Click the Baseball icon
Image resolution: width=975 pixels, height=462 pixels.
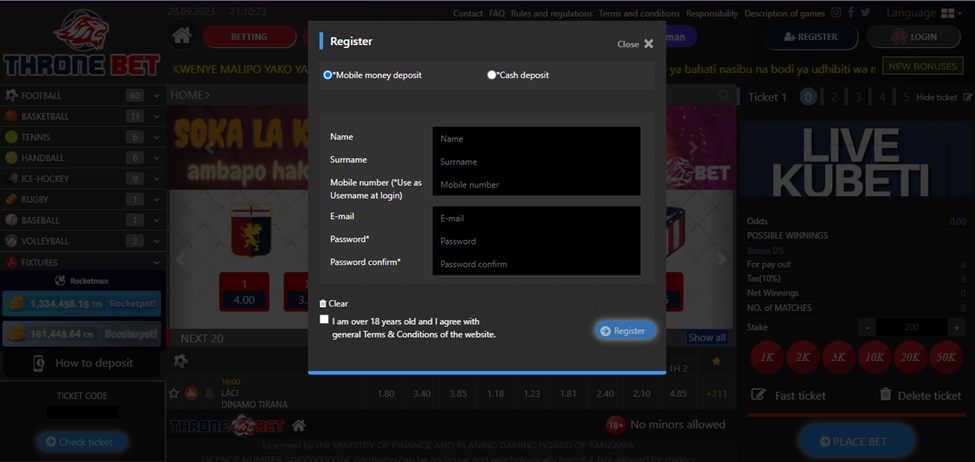[x=11, y=220]
